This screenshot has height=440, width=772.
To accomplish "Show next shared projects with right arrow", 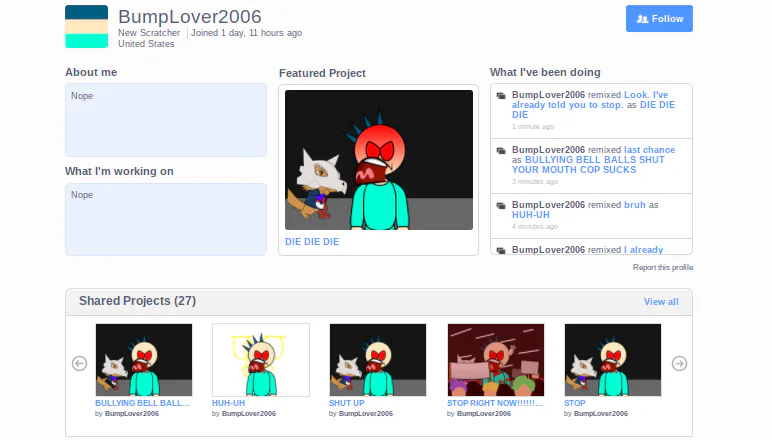I will coord(679,364).
